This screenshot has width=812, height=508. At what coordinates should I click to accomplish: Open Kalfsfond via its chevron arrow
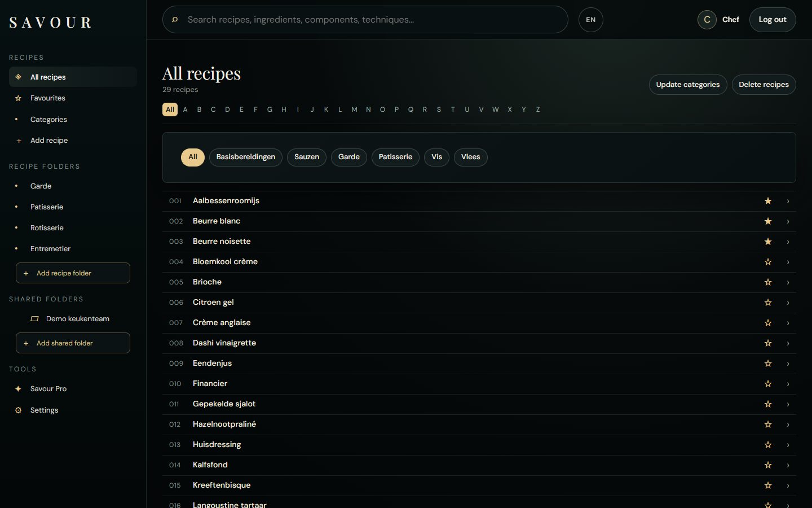pyautogui.click(x=788, y=465)
